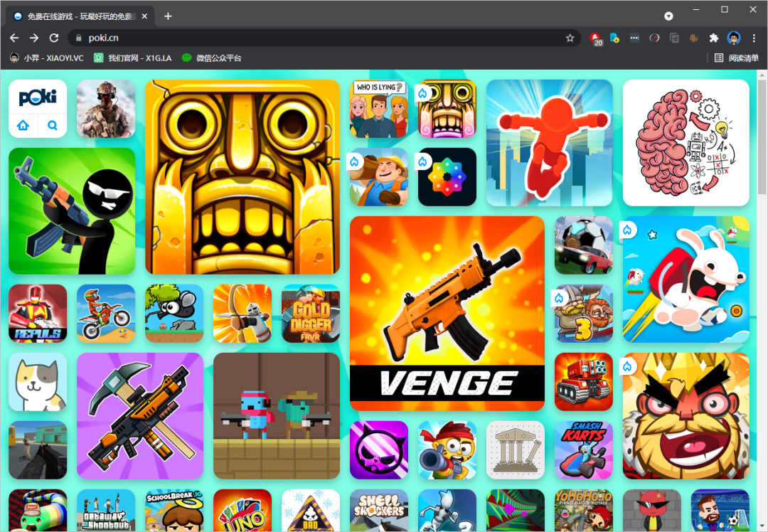Open the tab search dropdown arrow
The width and height of the screenshot is (768, 532).
coord(668,16)
